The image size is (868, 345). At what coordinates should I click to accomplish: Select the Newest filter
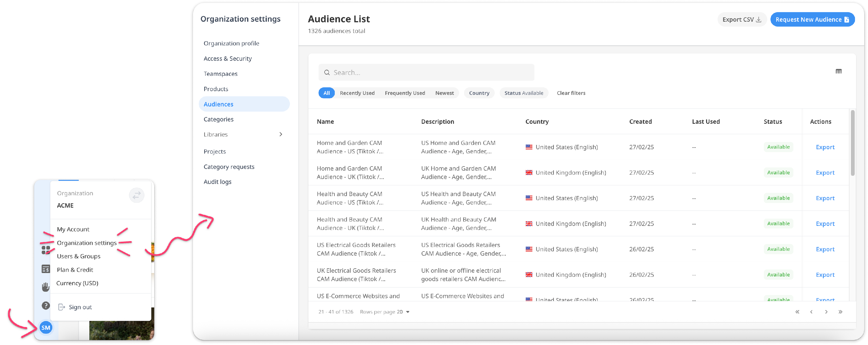tap(444, 93)
